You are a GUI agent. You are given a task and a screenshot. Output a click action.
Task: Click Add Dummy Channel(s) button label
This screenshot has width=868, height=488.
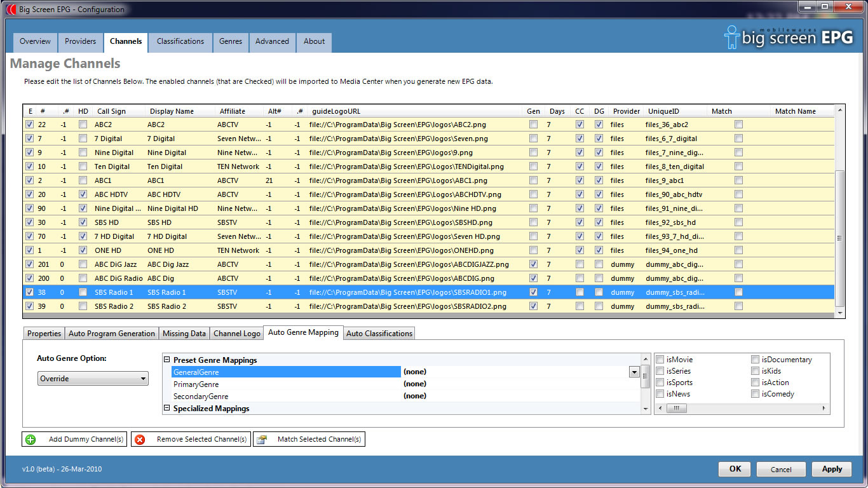(86, 440)
